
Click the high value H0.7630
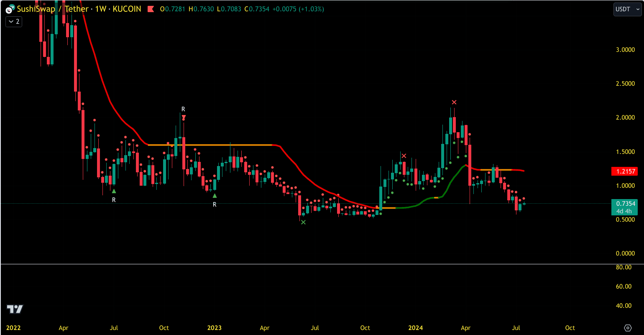pos(202,9)
